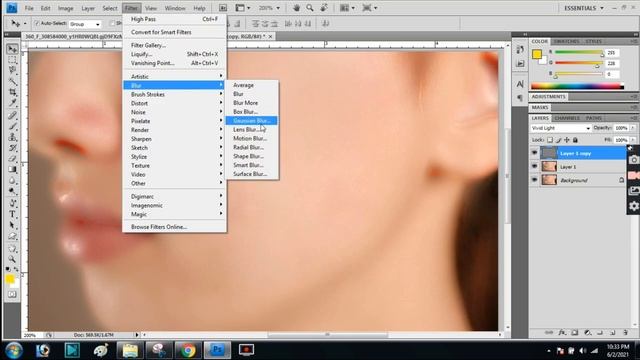Hide Layer 1 using its eye icon
The width and height of the screenshot is (640, 360).
point(534,166)
